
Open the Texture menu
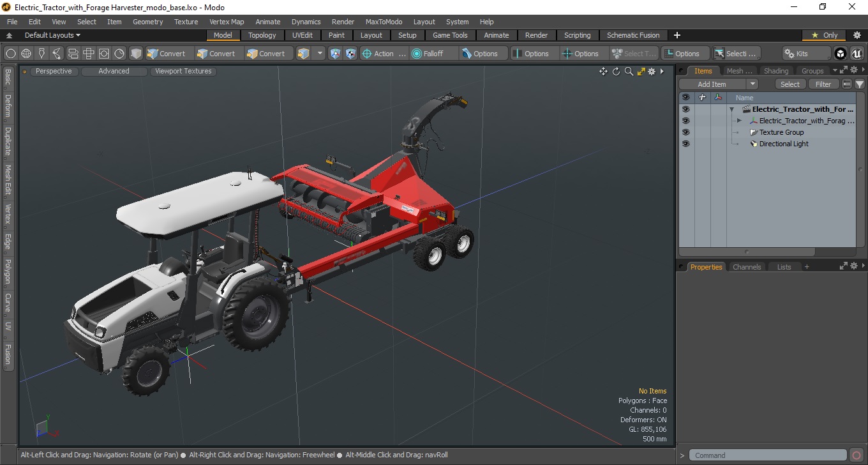point(186,22)
